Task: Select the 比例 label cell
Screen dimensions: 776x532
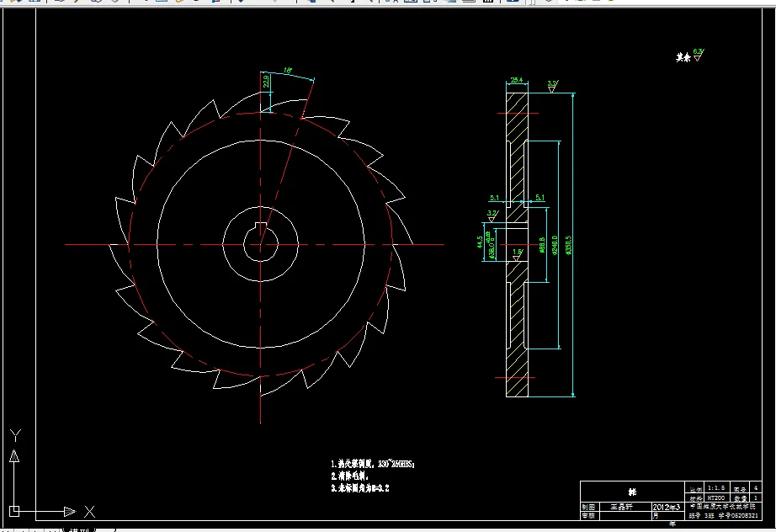Action: coord(695,489)
